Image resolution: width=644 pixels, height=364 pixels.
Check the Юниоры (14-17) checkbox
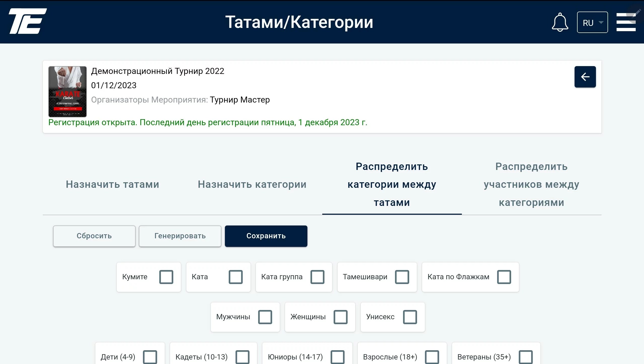338,357
